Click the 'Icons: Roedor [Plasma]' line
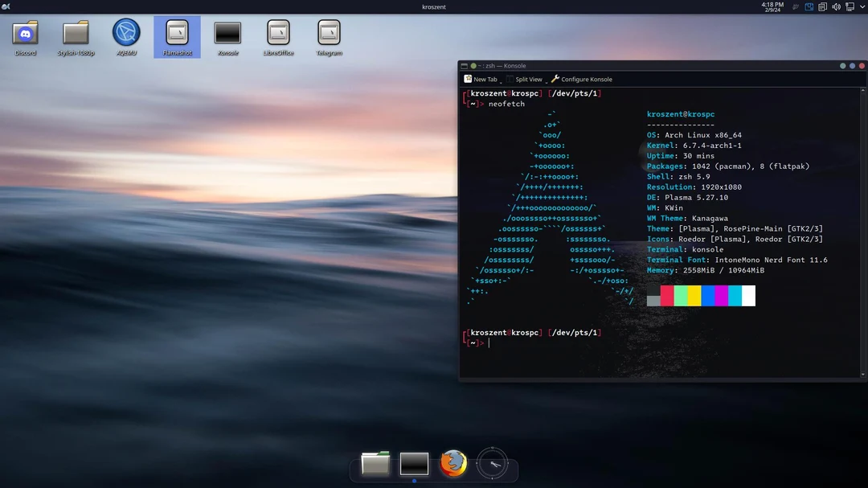Viewport: 868px width, 488px height. 735,240
